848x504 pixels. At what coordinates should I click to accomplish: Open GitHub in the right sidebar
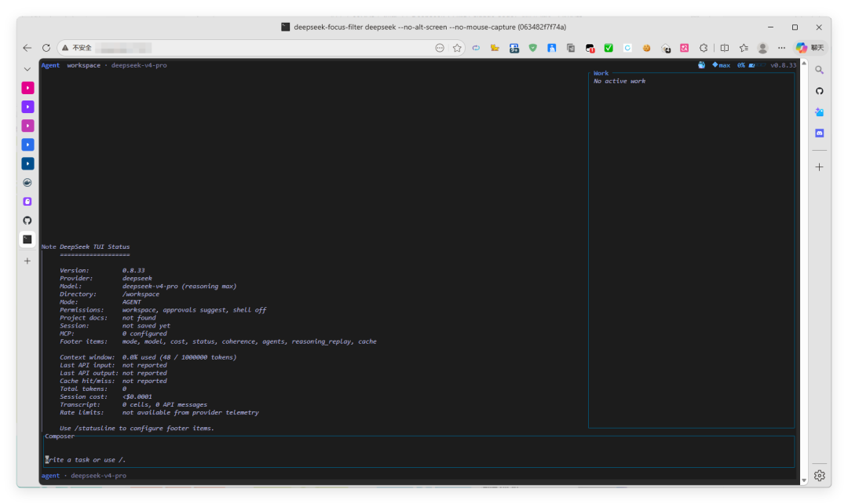pos(819,91)
